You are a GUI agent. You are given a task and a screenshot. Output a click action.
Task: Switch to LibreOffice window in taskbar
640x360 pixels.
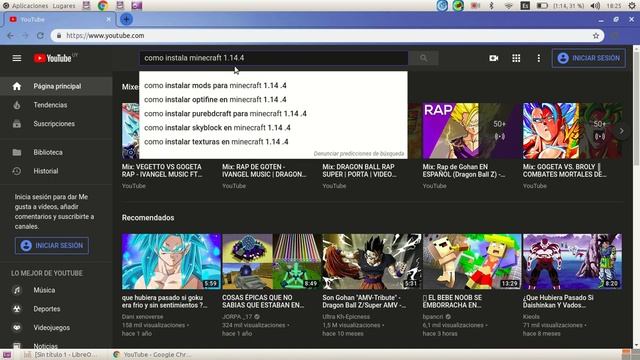(60, 354)
